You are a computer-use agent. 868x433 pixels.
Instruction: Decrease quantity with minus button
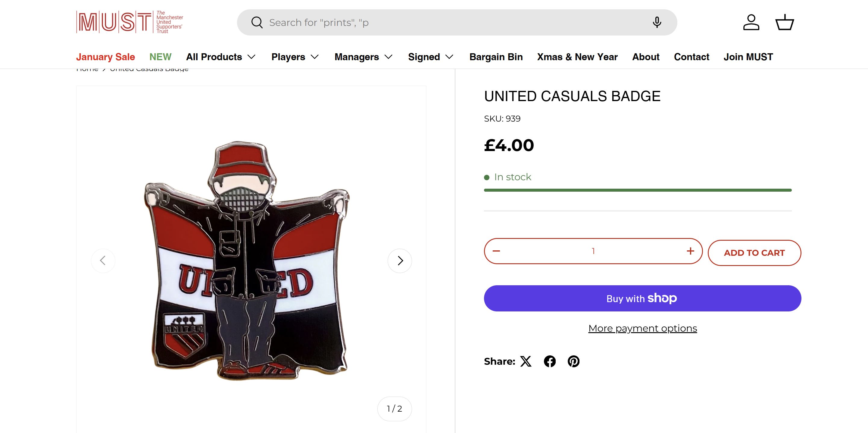(496, 251)
